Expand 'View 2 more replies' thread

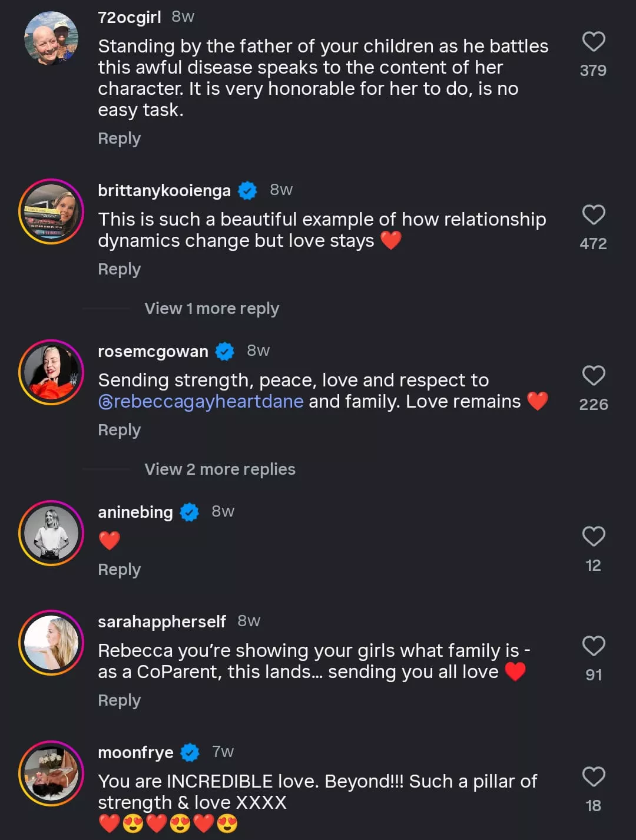220,469
